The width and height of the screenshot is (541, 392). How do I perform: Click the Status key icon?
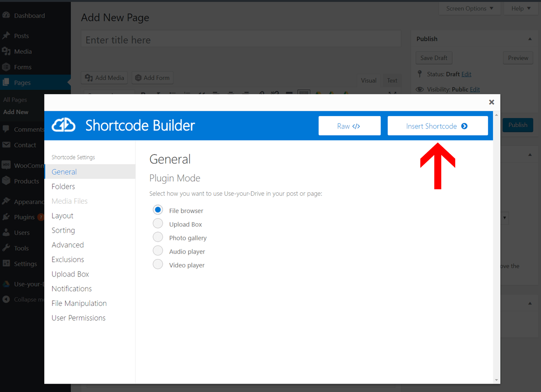(x=419, y=74)
